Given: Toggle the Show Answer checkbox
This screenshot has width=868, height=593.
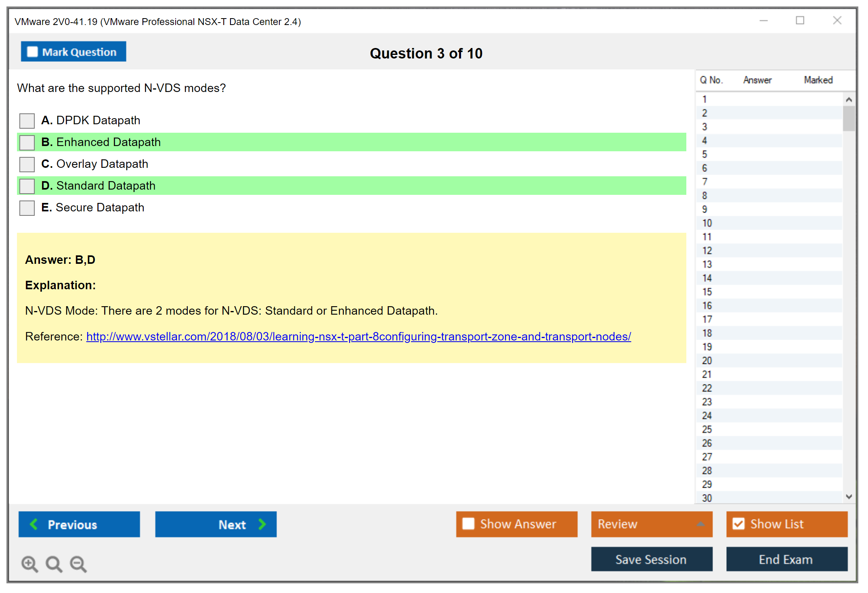Looking at the screenshot, I should pyautogui.click(x=468, y=524).
